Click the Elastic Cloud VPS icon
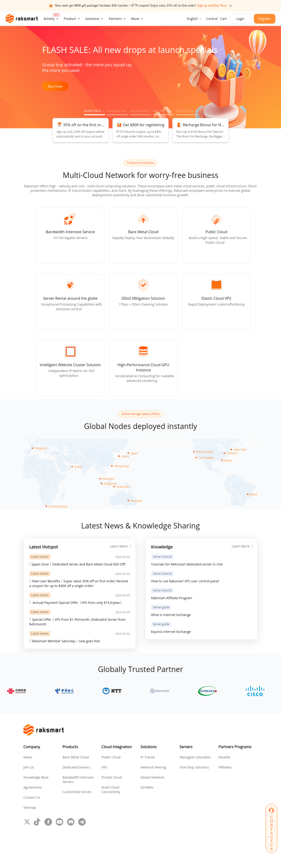This screenshot has width=281, height=868. [216, 285]
